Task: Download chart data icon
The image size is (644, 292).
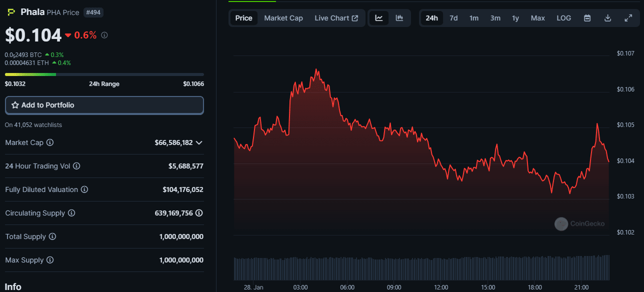Action: click(x=608, y=18)
